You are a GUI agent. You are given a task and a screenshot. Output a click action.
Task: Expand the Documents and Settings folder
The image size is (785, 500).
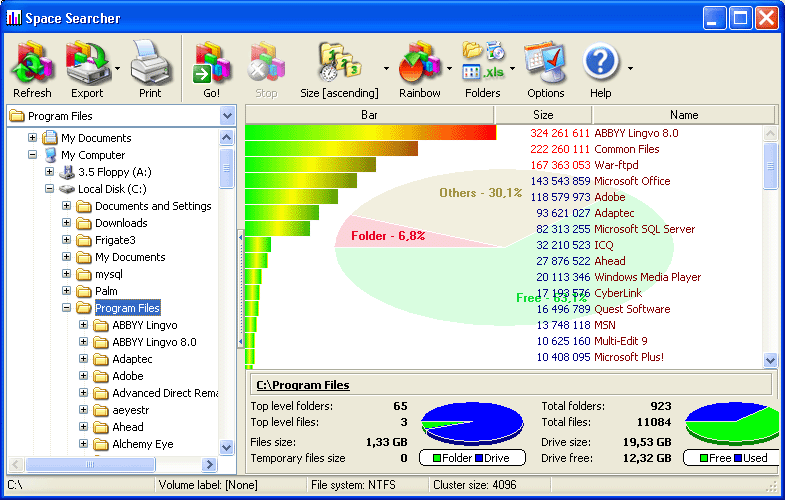click(67, 205)
